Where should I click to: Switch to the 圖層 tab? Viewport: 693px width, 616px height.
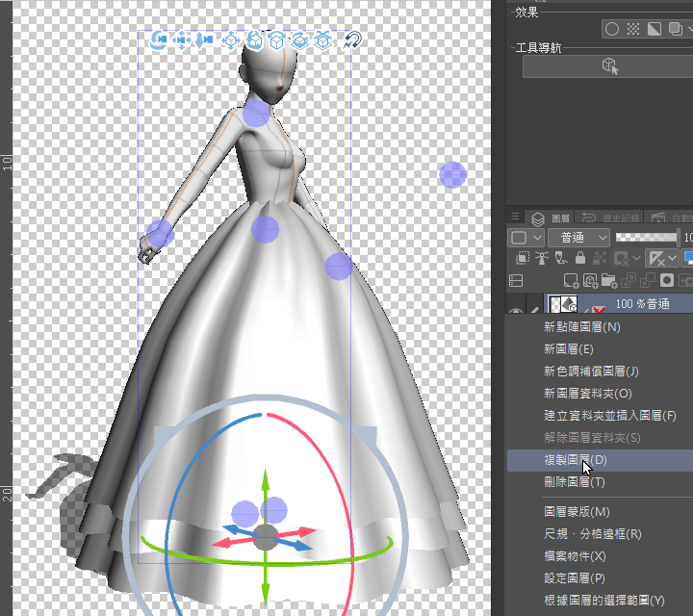click(551, 218)
